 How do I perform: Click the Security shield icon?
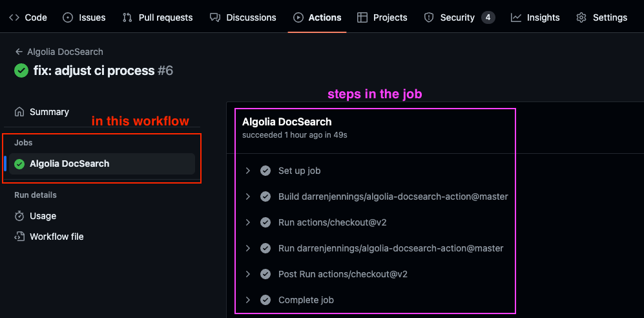click(429, 17)
